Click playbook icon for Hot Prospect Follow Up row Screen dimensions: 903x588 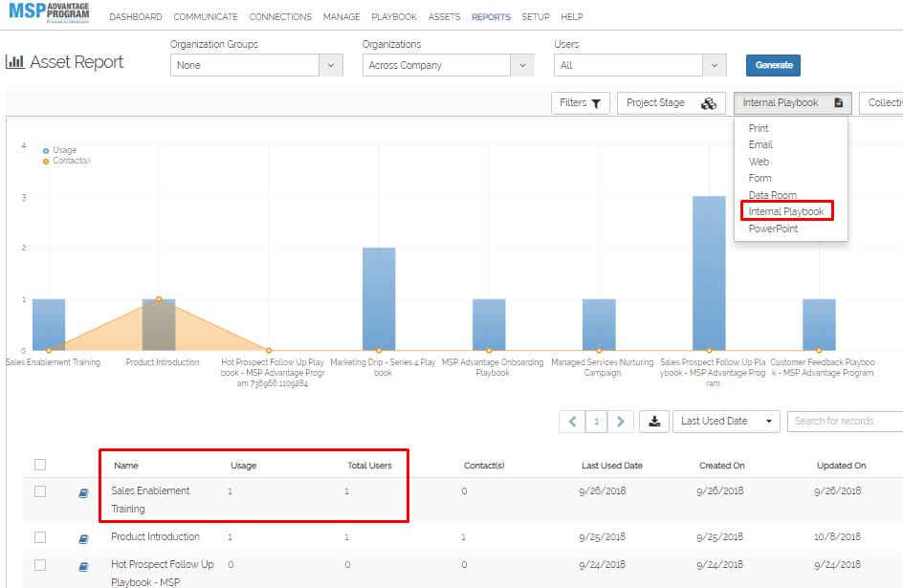click(x=83, y=567)
